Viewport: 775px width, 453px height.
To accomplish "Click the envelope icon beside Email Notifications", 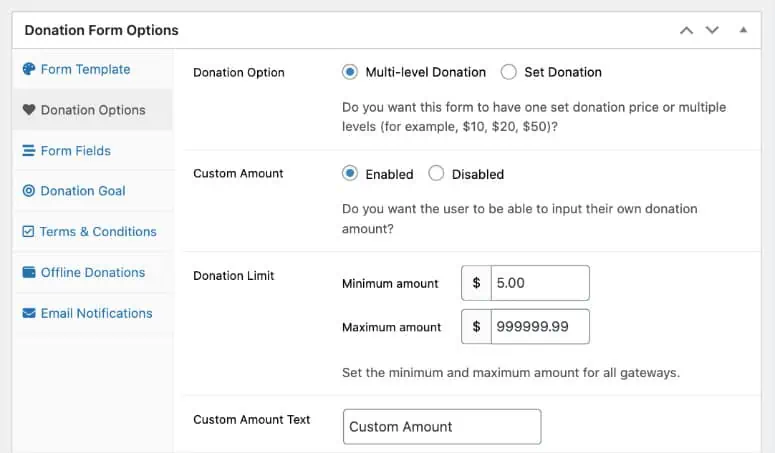I will coord(29,313).
